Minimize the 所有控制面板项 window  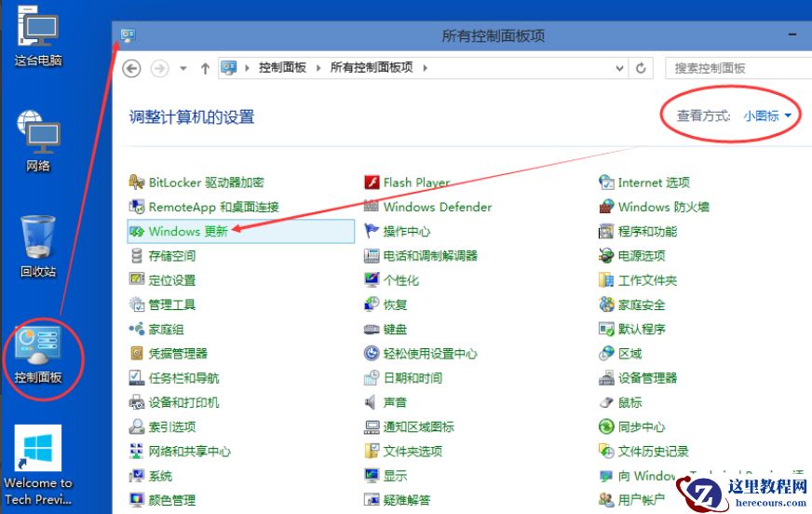click(792, 34)
